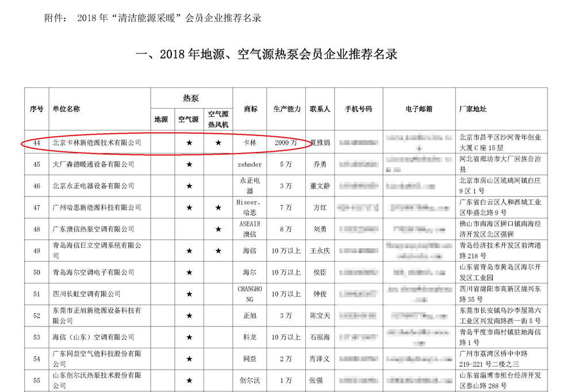Select the 地源 sub-column header
This screenshot has height=392, width=575.
coord(161,120)
